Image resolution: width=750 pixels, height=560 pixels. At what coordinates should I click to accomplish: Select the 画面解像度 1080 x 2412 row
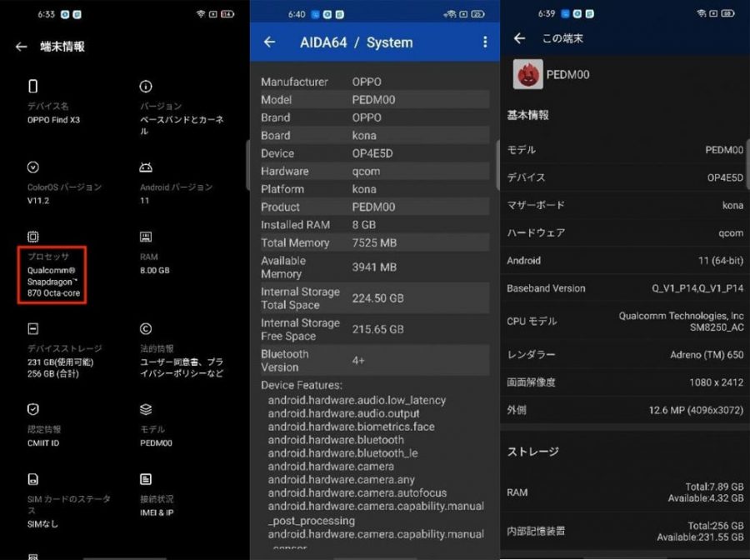[625, 382]
